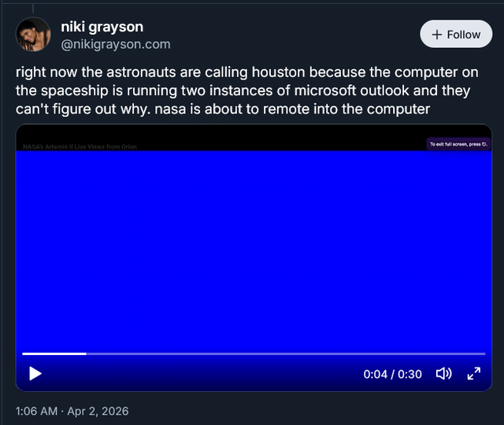The height and width of the screenshot is (425, 504).
Task: Click the post text about the astronauts
Action: coord(243,91)
